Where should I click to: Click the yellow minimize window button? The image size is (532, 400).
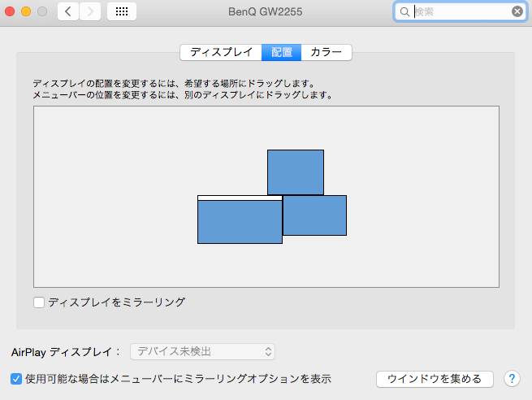pyautogui.click(x=26, y=11)
